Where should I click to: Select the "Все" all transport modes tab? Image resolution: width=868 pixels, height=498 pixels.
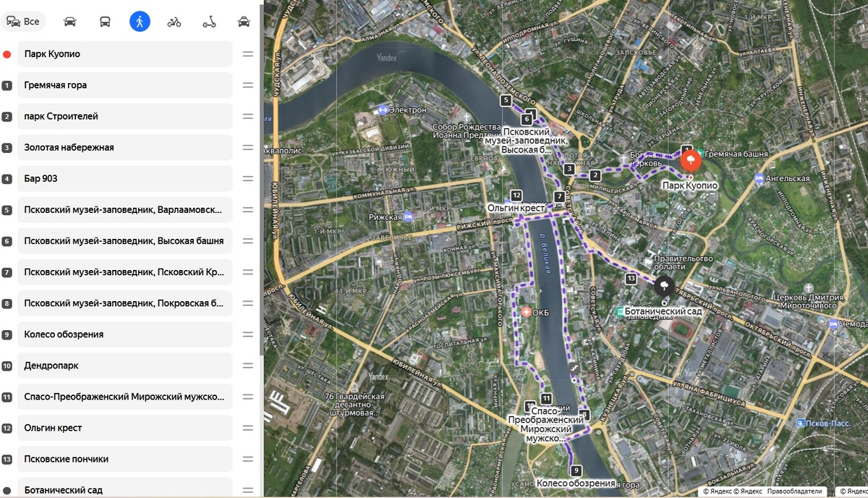pos(22,22)
